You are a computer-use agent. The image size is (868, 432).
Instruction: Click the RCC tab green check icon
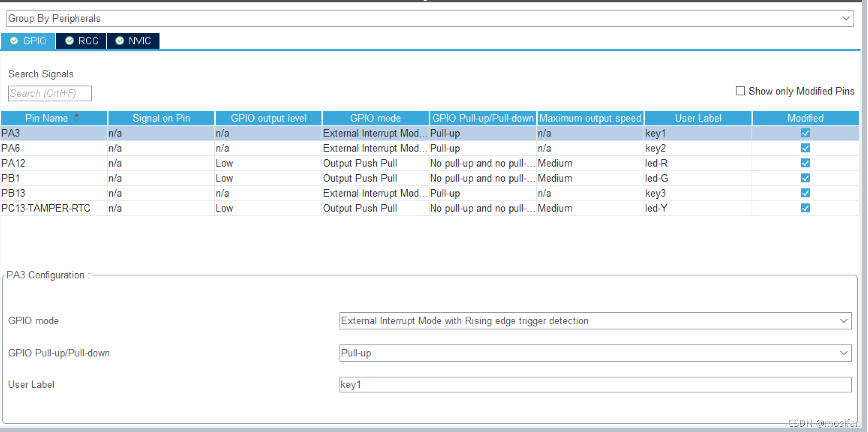70,41
